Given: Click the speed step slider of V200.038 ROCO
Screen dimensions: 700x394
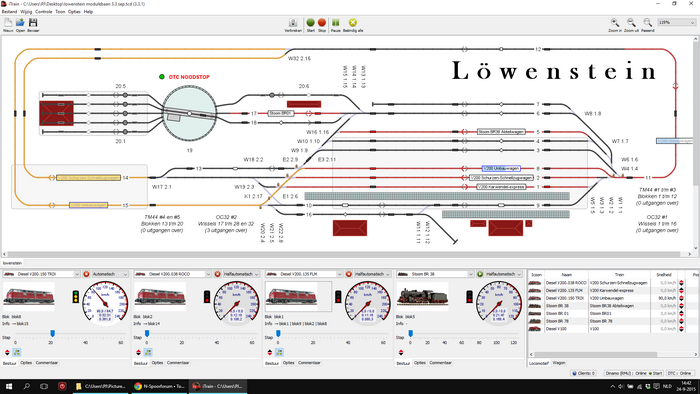Looking at the screenshot, I should point(147,333).
